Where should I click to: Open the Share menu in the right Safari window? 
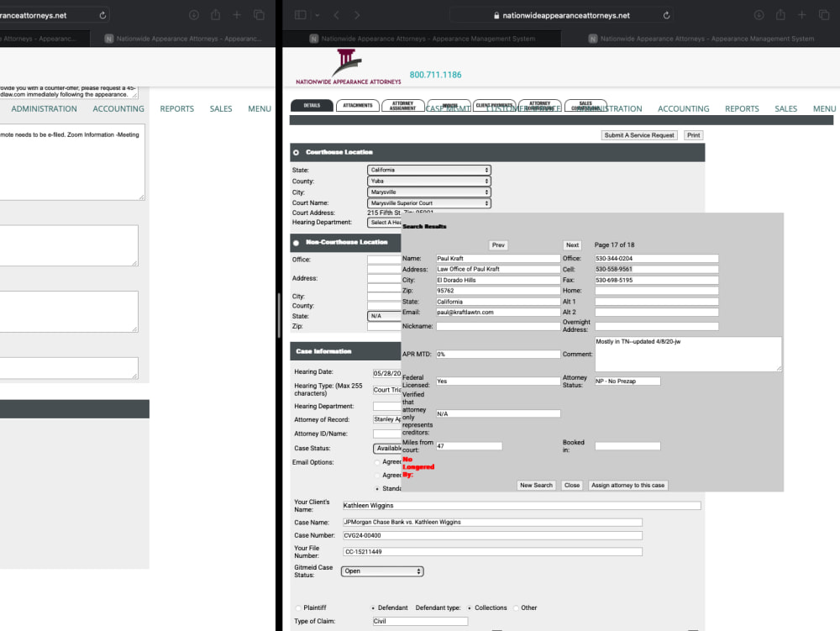click(780, 15)
